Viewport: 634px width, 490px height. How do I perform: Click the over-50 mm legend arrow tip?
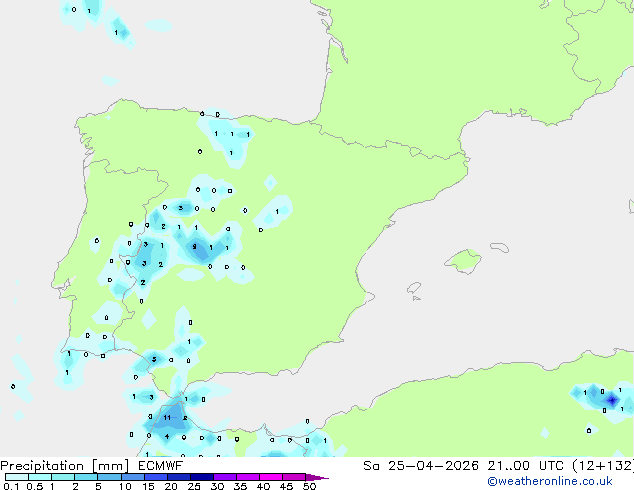tap(317, 477)
